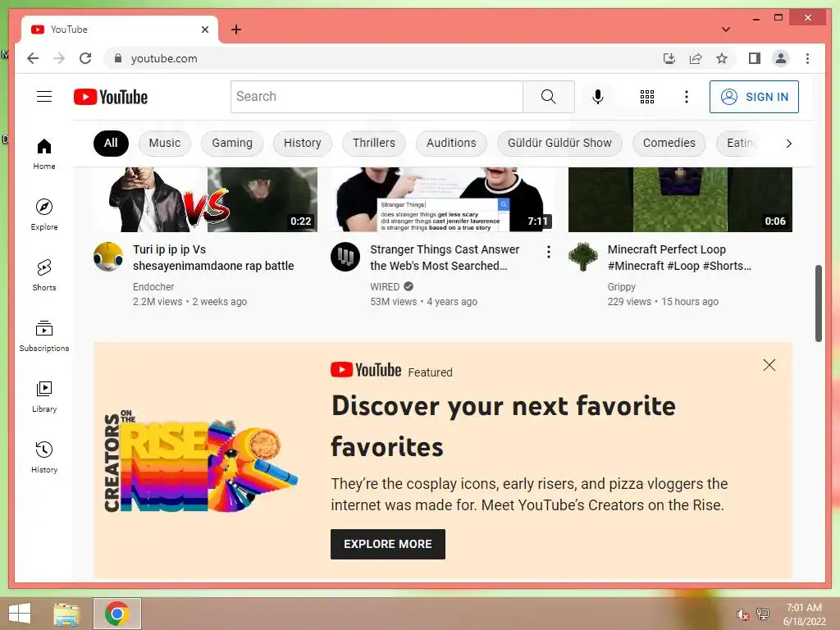
Task: Open the YouTube hamburger guide menu
Action: pos(44,97)
